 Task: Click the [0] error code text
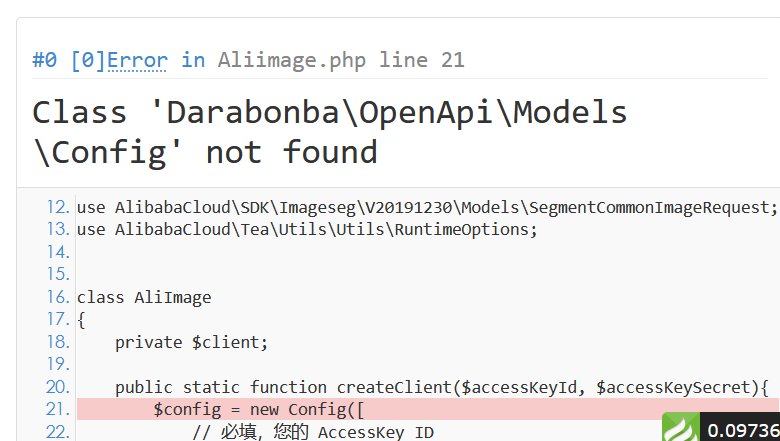point(89,60)
